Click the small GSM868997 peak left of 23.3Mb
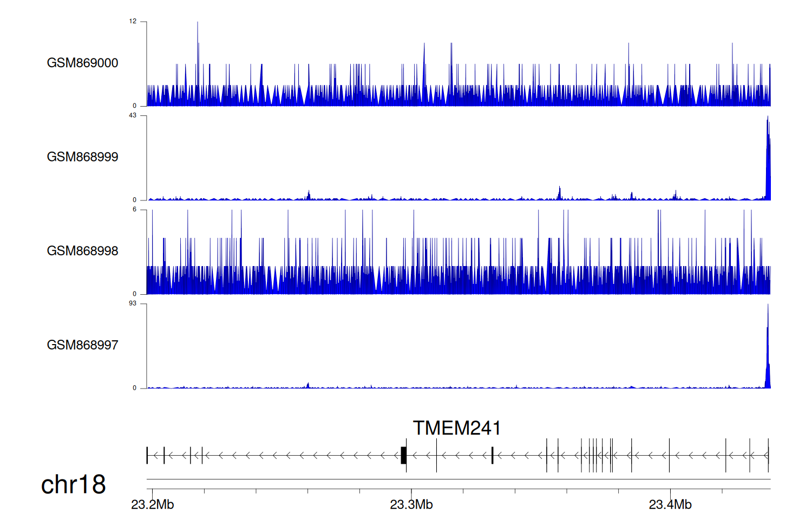812x531 pixels. (x=308, y=385)
